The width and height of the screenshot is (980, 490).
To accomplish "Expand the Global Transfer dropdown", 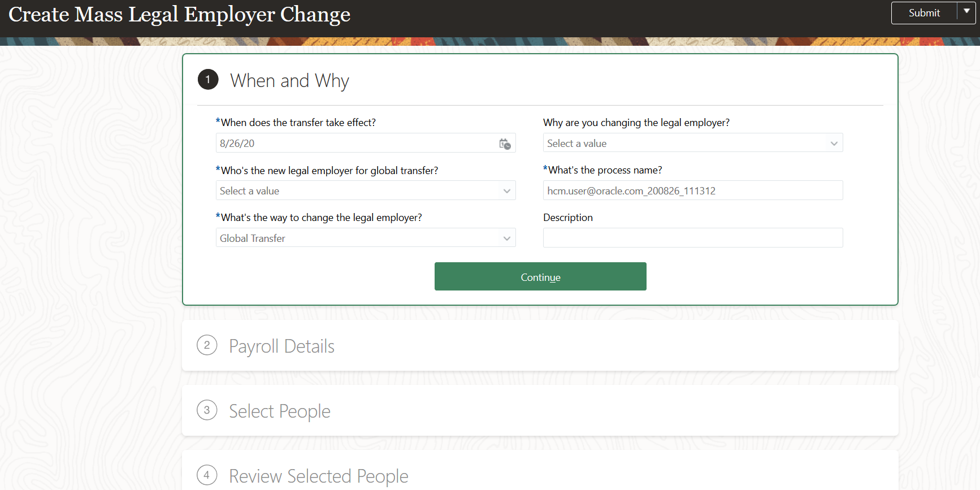I will [x=506, y=239].
